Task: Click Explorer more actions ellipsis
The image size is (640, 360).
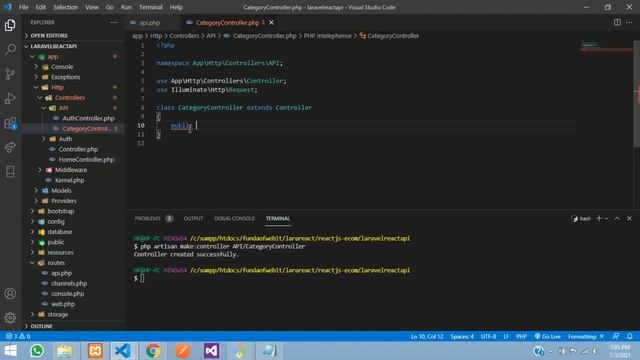Action: tap(114, 22)
